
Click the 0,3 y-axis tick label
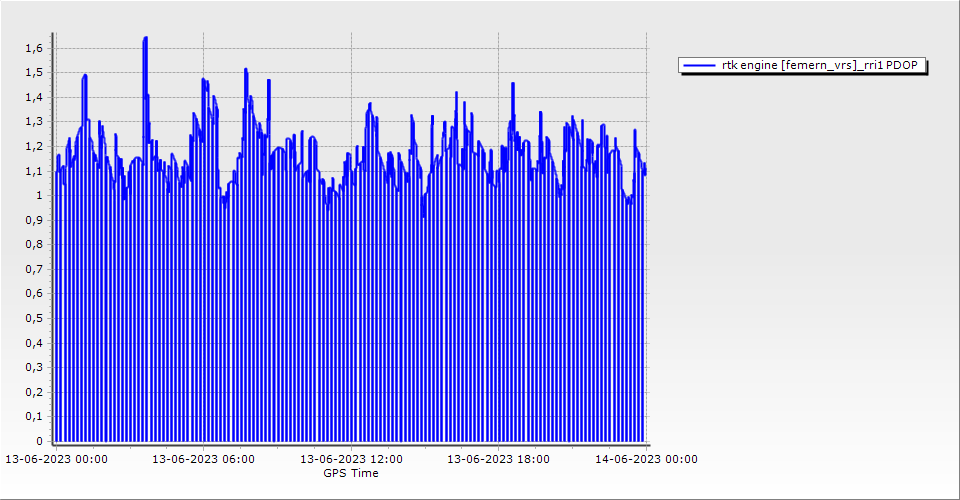[35, 367]
